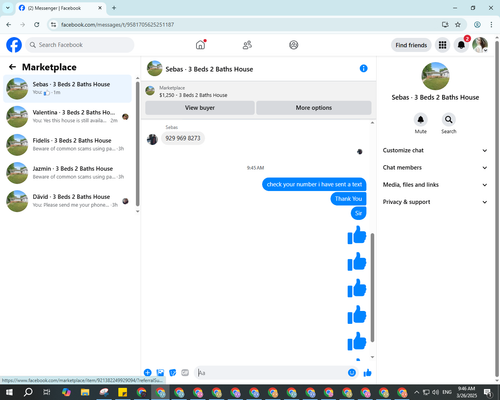The width and height of the screenshot is (500, 400).
Task: Click the 'Thank You' message bubble
Action: coord(348,199)
